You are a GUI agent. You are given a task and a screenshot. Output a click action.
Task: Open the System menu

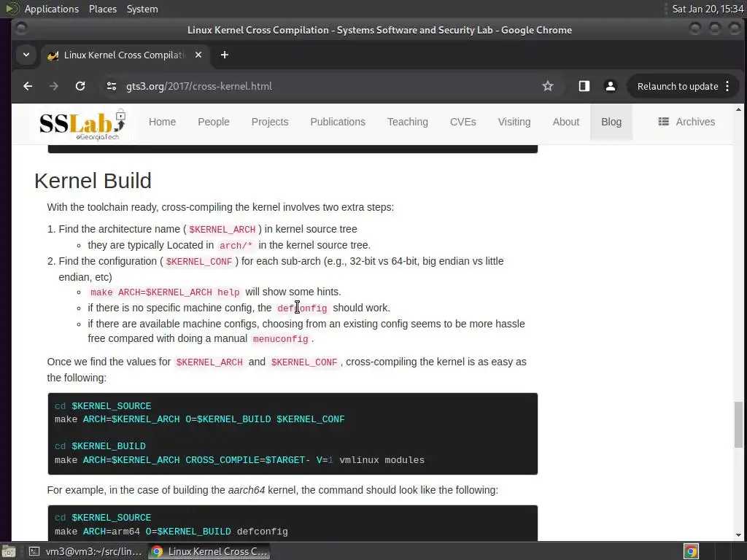[142, 9]
